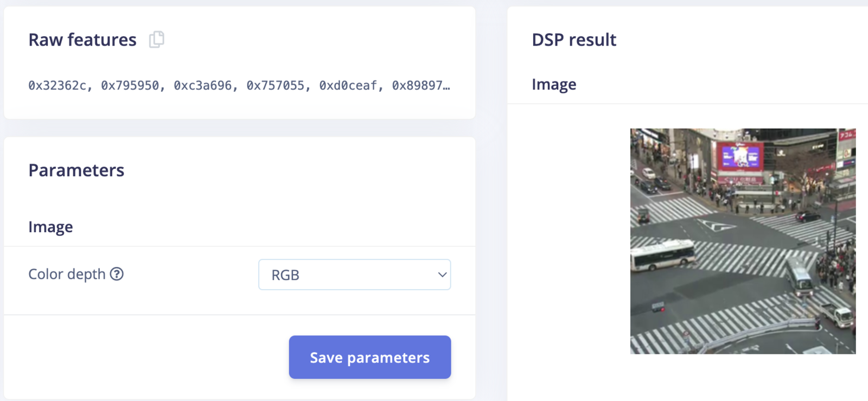Select the raw feature value 0x795950

130,86
